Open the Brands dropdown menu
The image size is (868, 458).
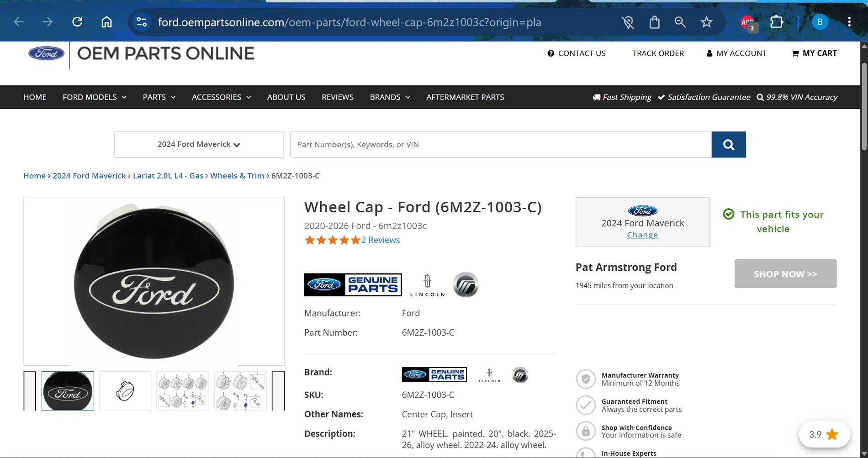coord(390,97)
